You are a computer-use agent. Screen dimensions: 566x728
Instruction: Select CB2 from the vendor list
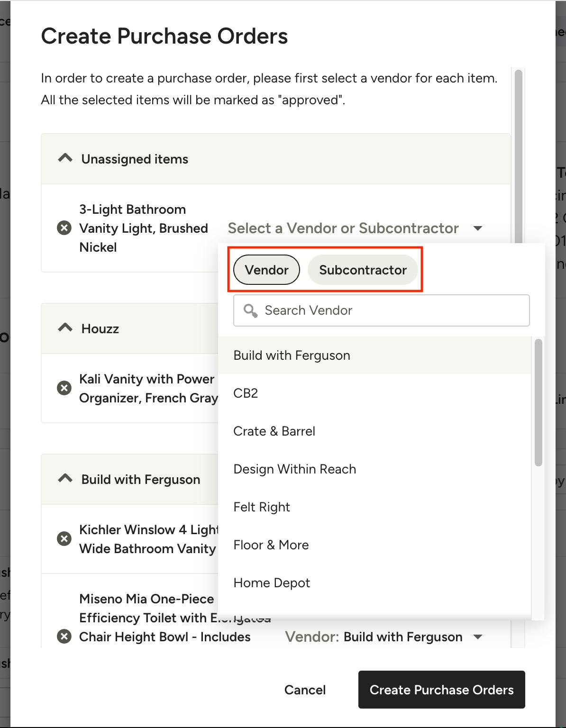click(x=246, y=393)
